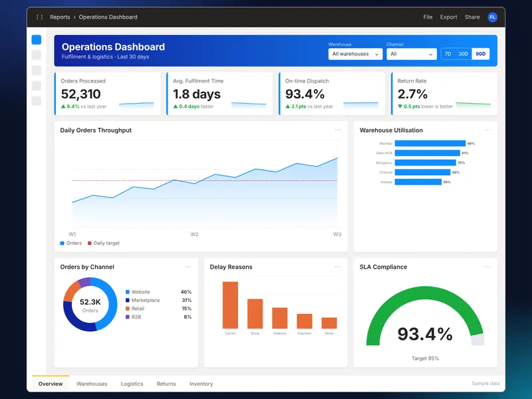
Task: Click the Orders legend blue marker
Action: [62, 243]
